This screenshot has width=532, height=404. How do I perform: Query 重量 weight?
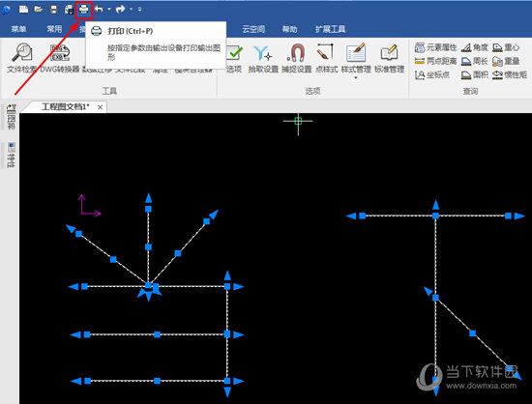[x=506, y=61]
